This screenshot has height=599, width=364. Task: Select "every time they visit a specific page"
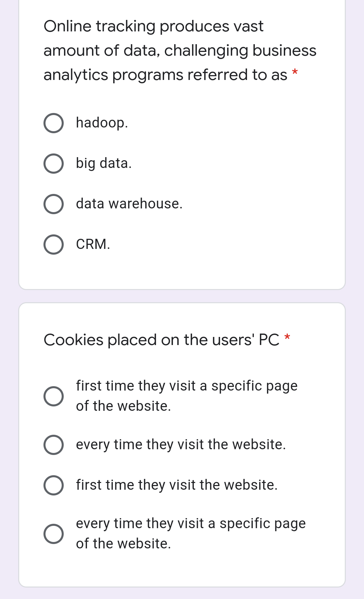point(54,533)
